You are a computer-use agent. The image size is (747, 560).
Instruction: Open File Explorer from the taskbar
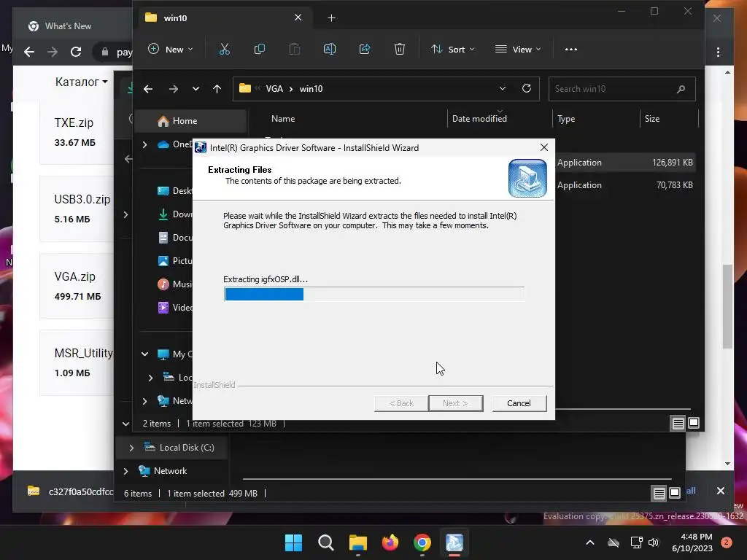click(x=357, y=542)
